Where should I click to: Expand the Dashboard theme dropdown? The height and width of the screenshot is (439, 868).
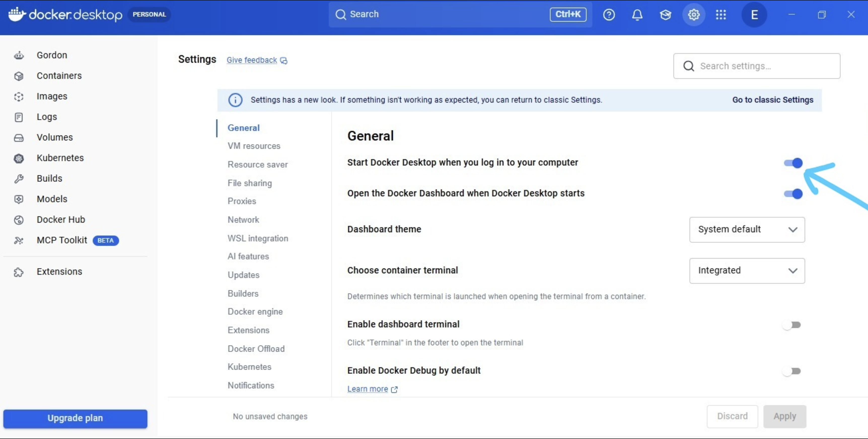pos(747,230)
